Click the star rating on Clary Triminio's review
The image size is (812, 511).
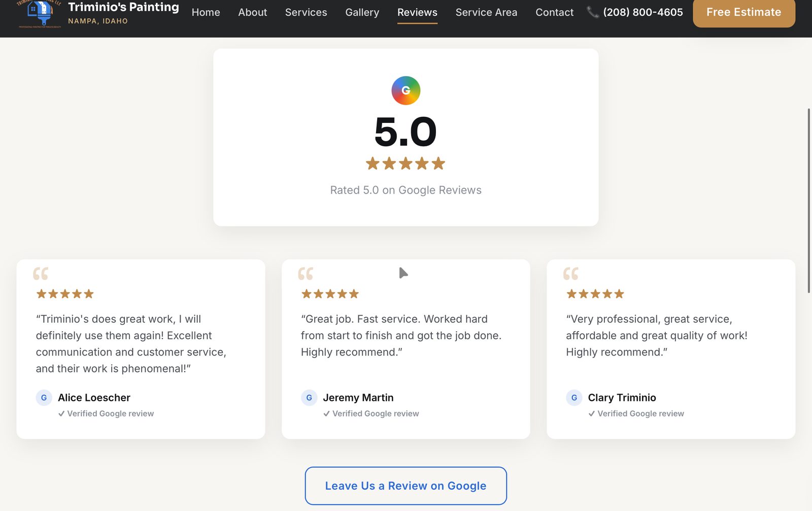[595, 294]
